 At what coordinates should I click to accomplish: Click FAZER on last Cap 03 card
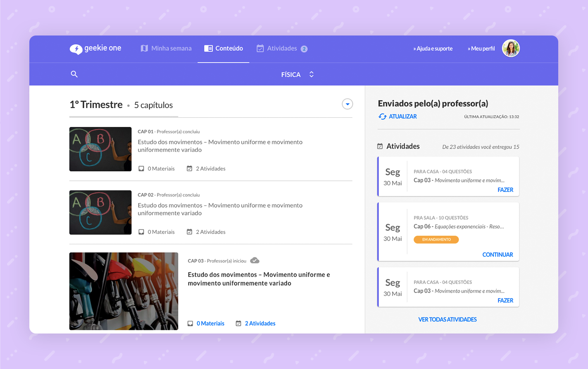point(505,300)
